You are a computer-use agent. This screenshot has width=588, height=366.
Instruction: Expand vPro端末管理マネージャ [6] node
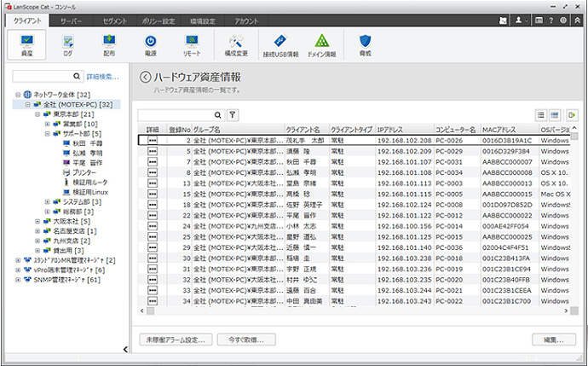[x=18, y=270]
